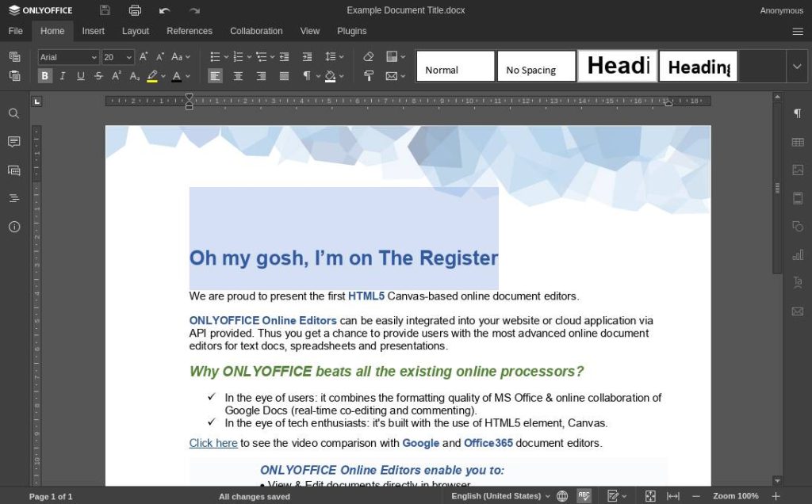Open table settings in right sidebar
Image resolution: width=812 pixels, height=504 pixels.
798,142
